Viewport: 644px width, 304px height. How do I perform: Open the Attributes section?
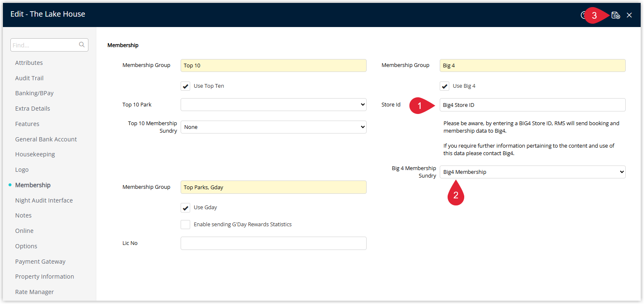29,63
